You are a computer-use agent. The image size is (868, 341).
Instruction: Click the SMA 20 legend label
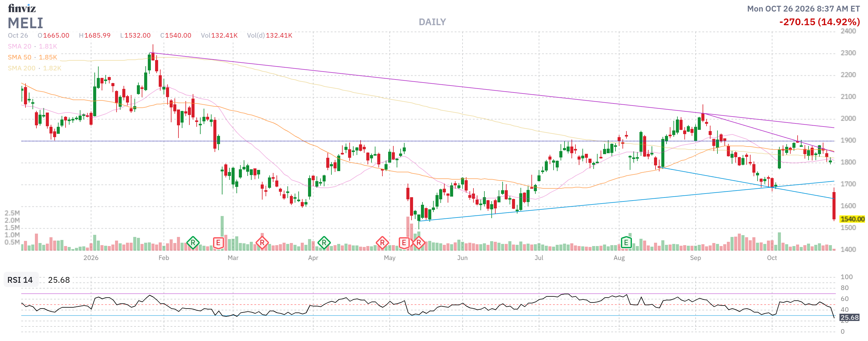pyautogui.click(x=19, y=46)
